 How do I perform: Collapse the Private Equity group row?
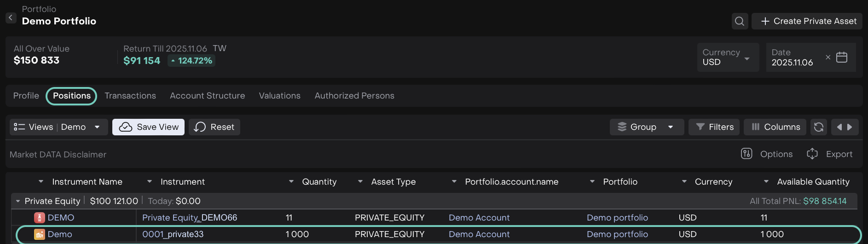18,201
